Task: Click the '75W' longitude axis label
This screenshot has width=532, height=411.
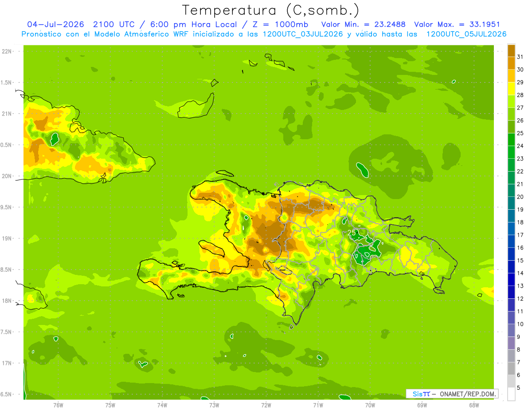Action: tap(110, 405)
